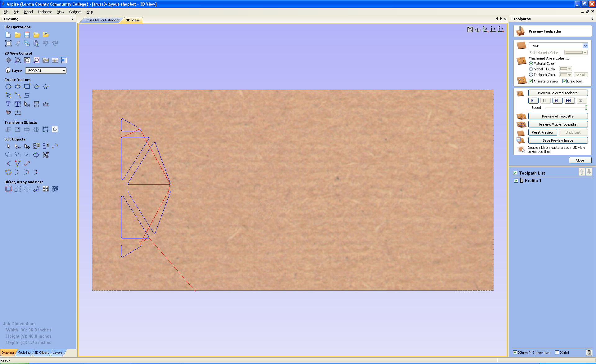This screenshot has height=364, width=596.
Task: Open an existing file icon
Action: 18,35
